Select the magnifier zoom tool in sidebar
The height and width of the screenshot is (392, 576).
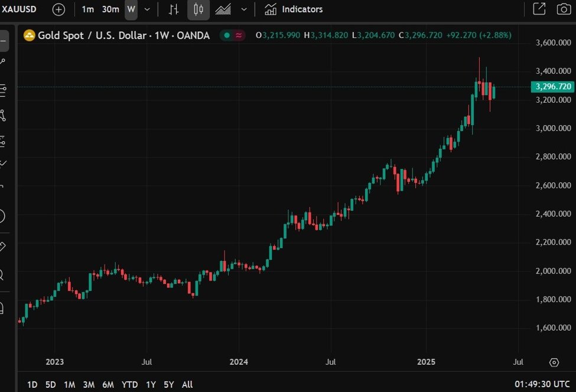(x=2, y=275)
